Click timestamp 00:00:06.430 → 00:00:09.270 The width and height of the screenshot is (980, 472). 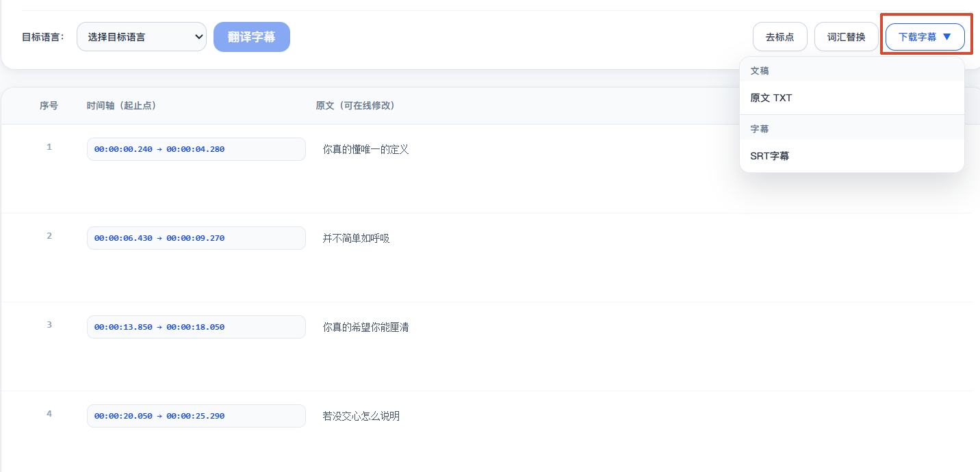click(x=196, y=238)
